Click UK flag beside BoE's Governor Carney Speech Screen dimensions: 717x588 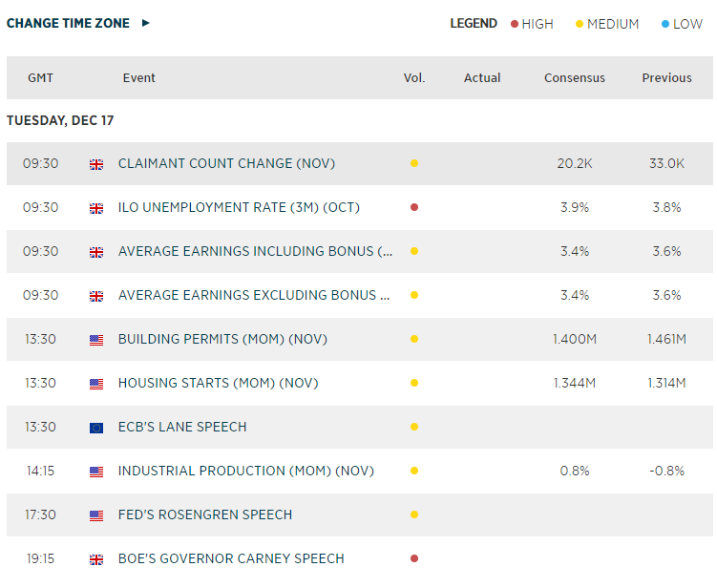click(x=96, y=559)
